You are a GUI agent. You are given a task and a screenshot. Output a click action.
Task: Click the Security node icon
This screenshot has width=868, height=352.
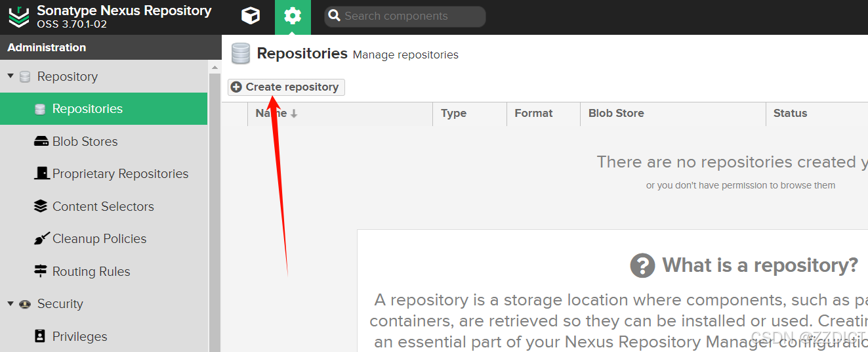(x=26, y=304)
